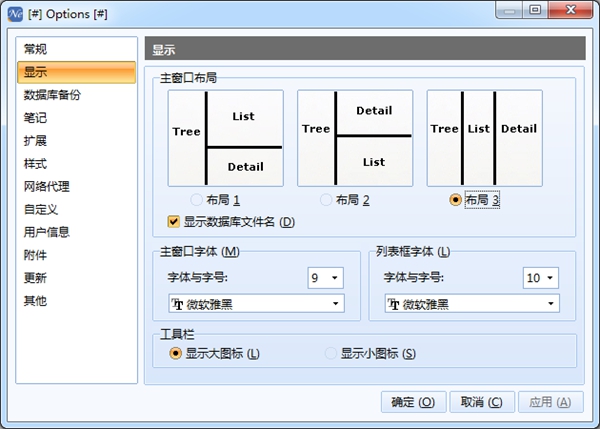Expand the 列表框字体 font name dropdown
The width and height of the screenshot is (600, 429).
[x=470, y=303]
